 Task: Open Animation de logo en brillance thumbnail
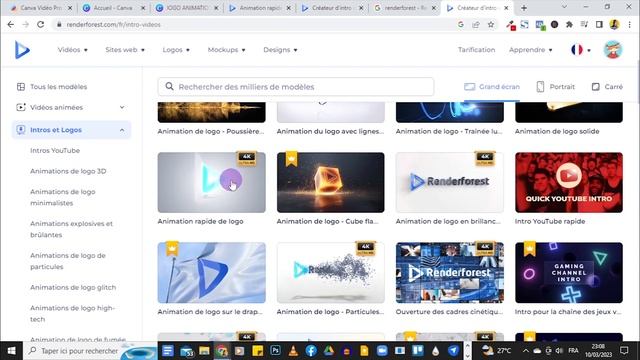point(450,182)
